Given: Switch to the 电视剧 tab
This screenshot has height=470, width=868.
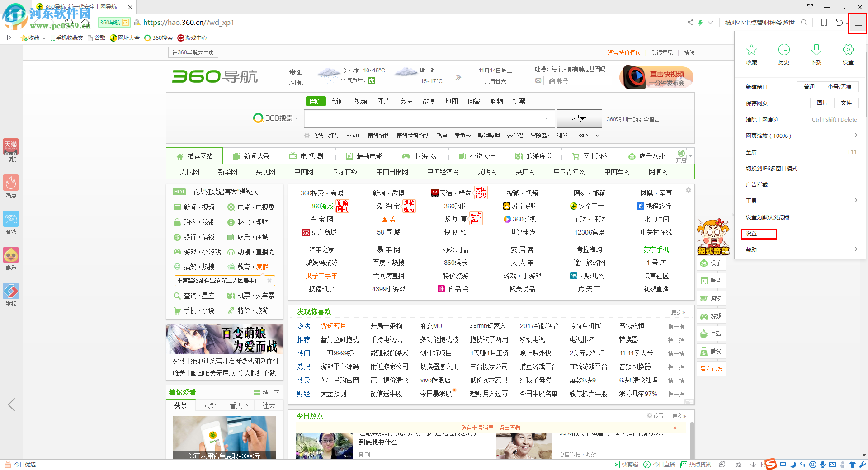Looking at the screenshot, I should pos(307,156).
